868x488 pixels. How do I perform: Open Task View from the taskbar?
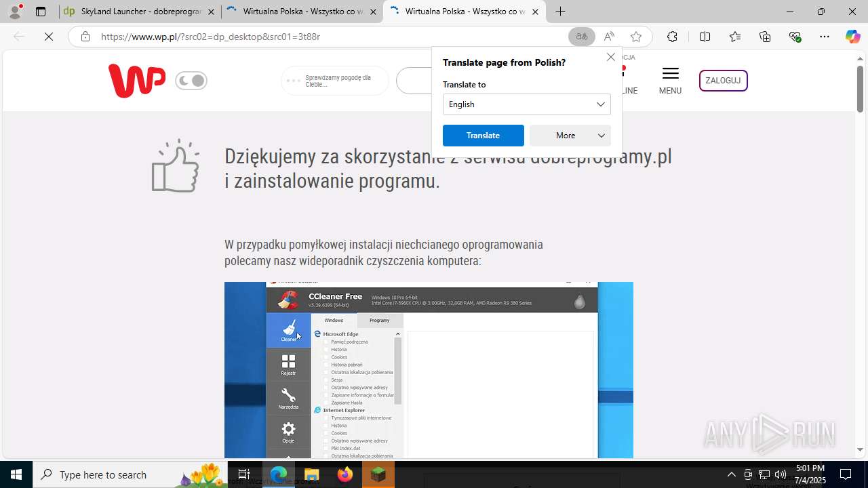click(244, 474)
